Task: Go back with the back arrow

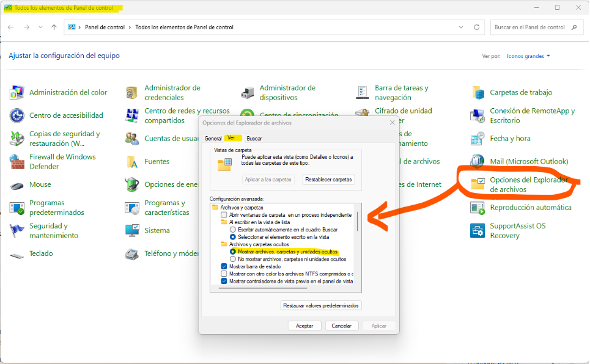Action: (10, 27)
